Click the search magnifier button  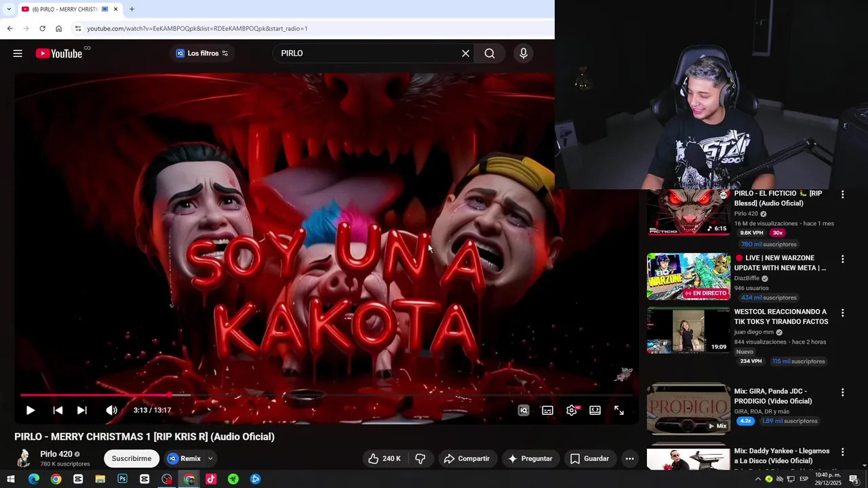[x=490, y=54]
